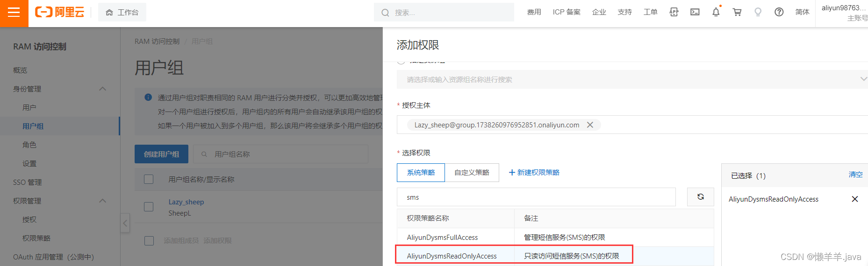Screen dimensions: 868x266
Task: Remove the Lazy_sheep principal tag
Action: (x=590, y=125)
